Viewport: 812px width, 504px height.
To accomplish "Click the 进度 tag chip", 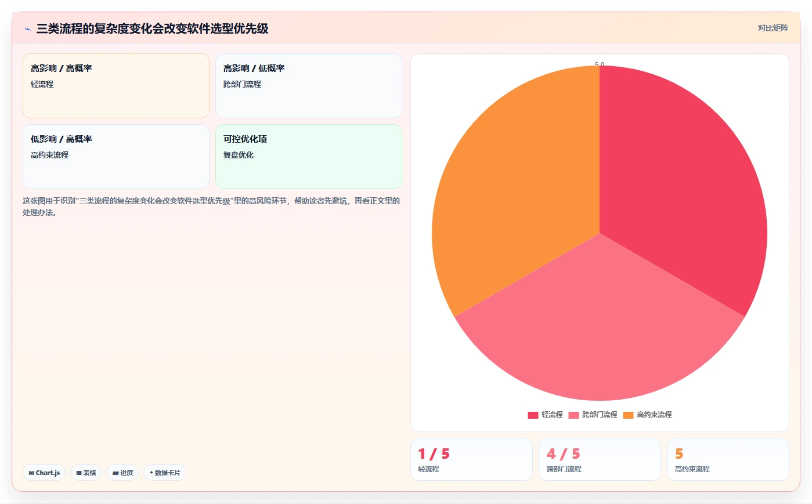I will click(x=122, y=473).
